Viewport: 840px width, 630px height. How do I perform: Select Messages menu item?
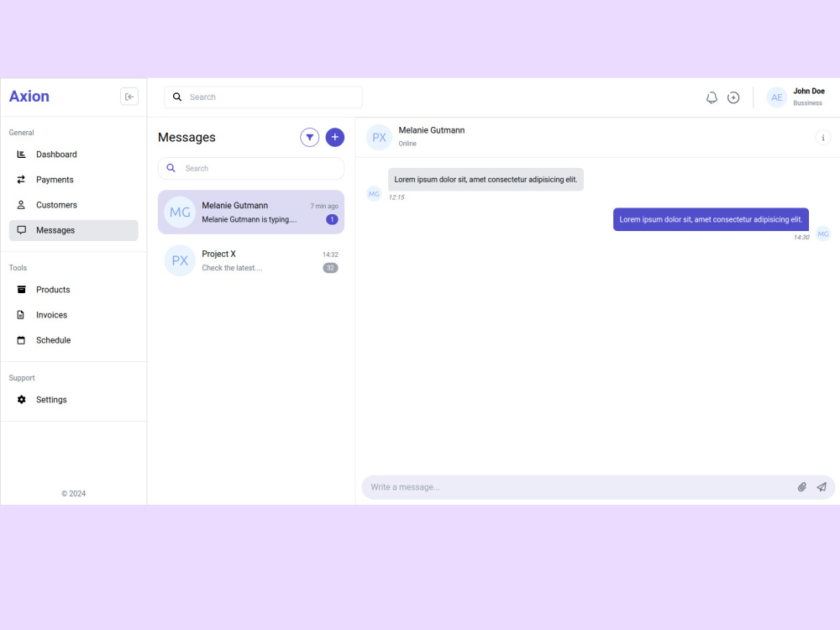tap(73, 230)
